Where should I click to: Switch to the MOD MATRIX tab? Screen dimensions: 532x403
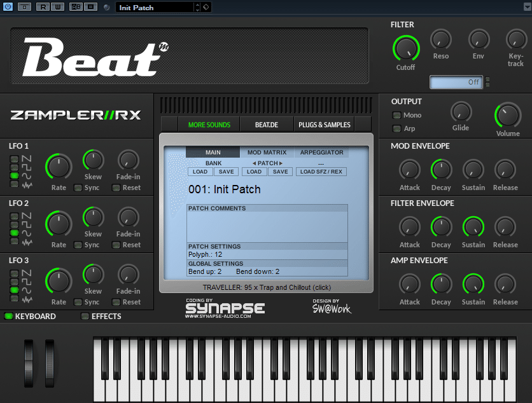point(267,152)
